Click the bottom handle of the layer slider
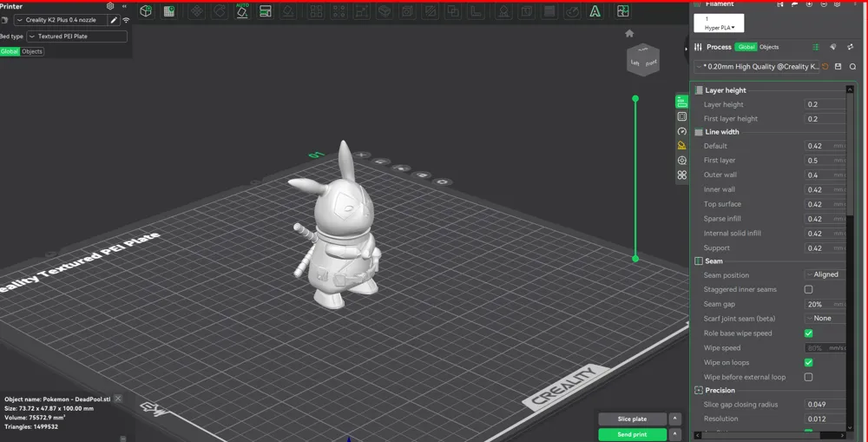The width and height of the screenshot is (868, 442). pos(635,259)
